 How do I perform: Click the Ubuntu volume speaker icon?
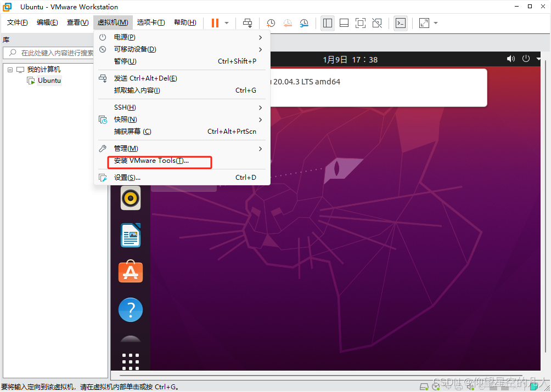[x=510, y=59]
